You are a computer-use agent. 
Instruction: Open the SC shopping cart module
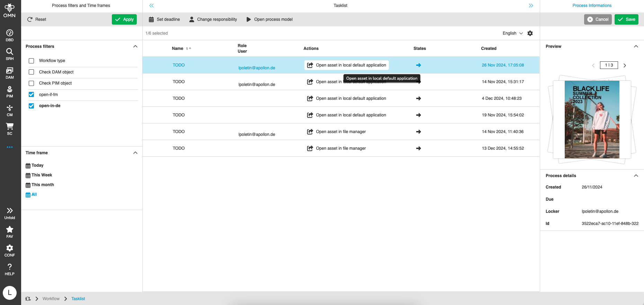10,129
